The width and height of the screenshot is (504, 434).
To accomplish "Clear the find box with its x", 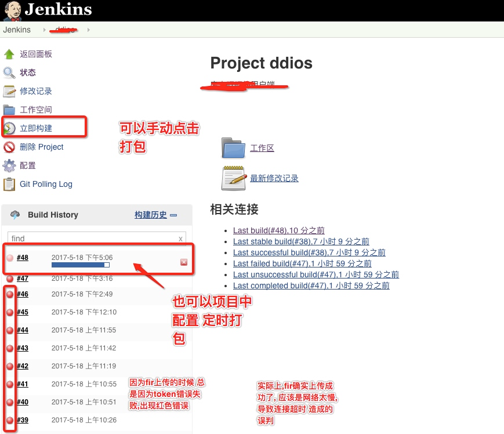I will pos(180,239).
